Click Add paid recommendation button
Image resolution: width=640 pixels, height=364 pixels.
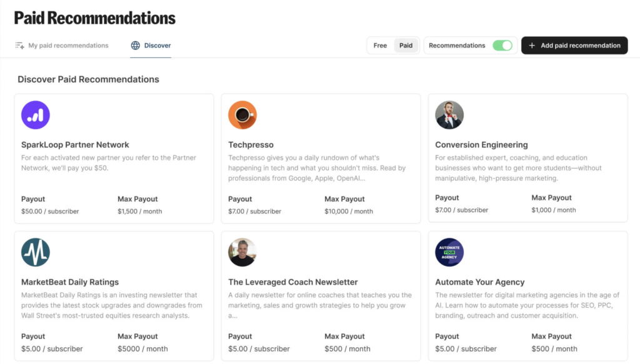[x=574, y=46]
